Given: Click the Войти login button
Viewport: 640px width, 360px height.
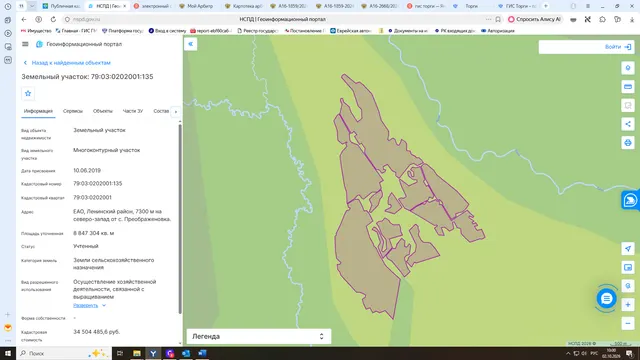Looking at the screenshot, I should click(x=618, y=47).
